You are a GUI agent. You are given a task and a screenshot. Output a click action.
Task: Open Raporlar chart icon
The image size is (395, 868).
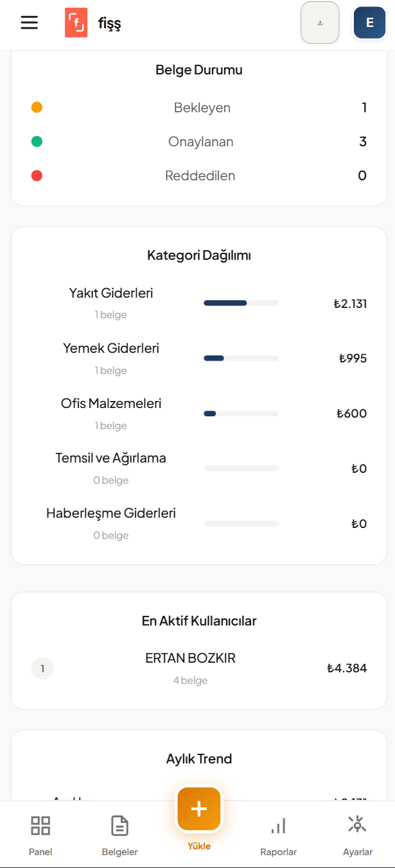pos(278,826)
